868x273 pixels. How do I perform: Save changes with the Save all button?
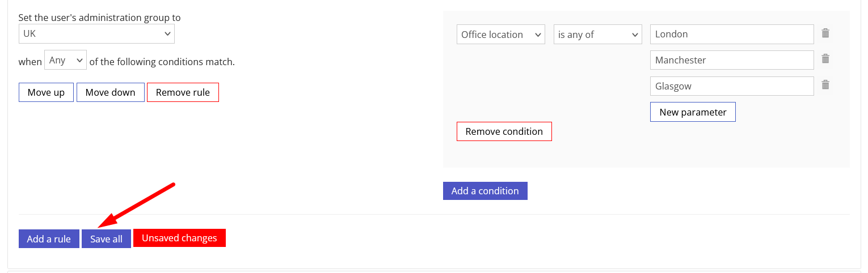[106, 238]
